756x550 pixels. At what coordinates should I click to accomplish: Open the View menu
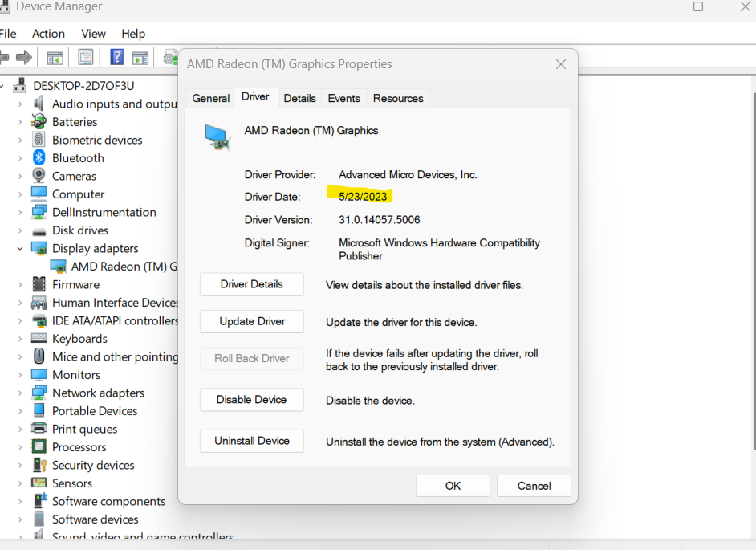93,34
